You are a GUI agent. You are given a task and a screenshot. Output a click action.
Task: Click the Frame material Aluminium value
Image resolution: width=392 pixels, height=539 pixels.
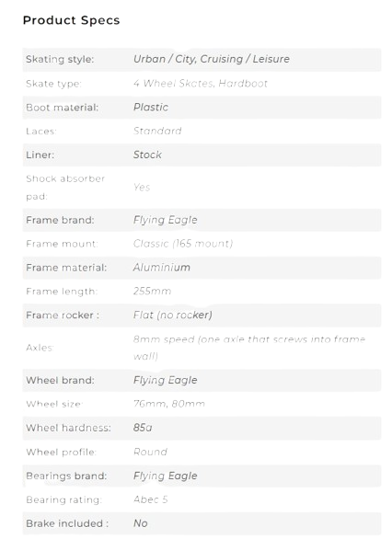pyautogui.click(x=162, y=268)
